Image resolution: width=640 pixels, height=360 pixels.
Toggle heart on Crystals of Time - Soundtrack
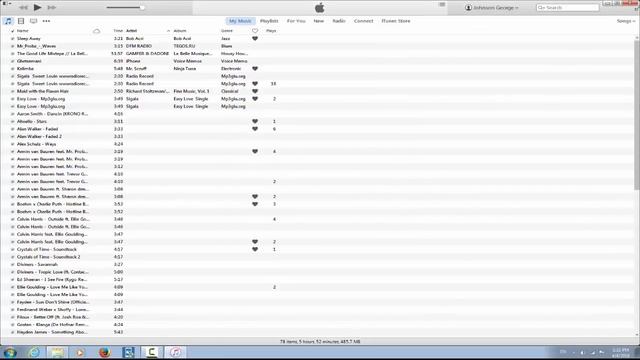[x=255, y=249]
